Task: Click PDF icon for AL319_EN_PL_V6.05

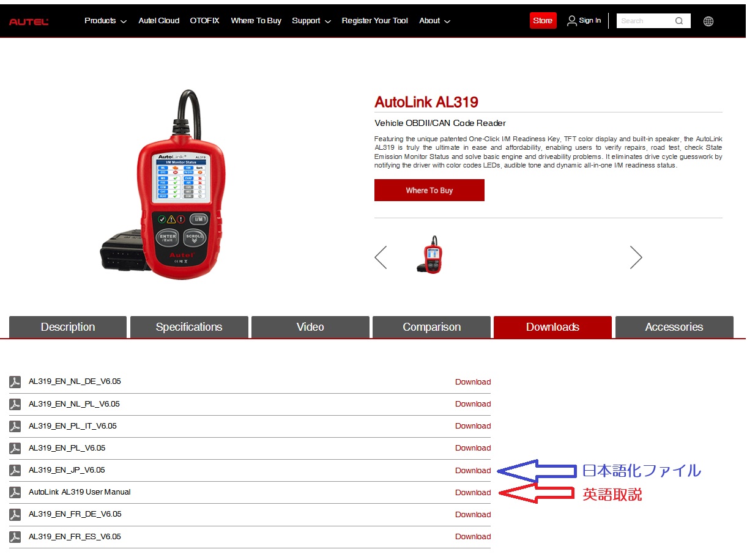Action: coord(15,448)
